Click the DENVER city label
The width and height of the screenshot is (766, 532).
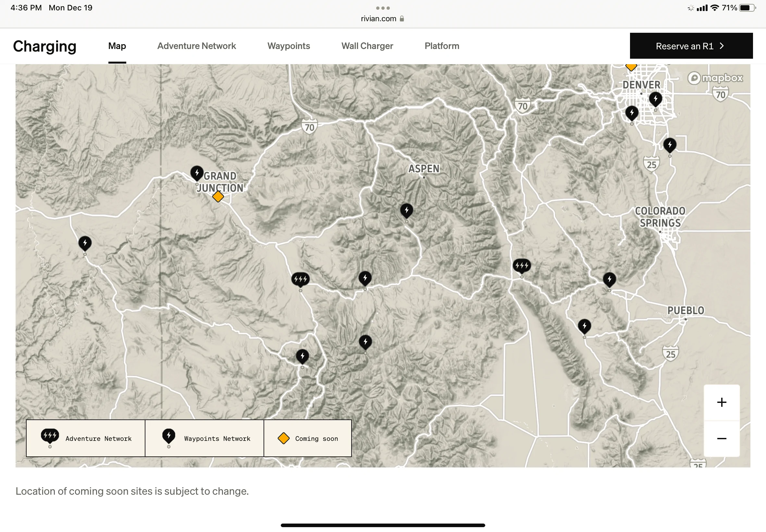point(641,85)
